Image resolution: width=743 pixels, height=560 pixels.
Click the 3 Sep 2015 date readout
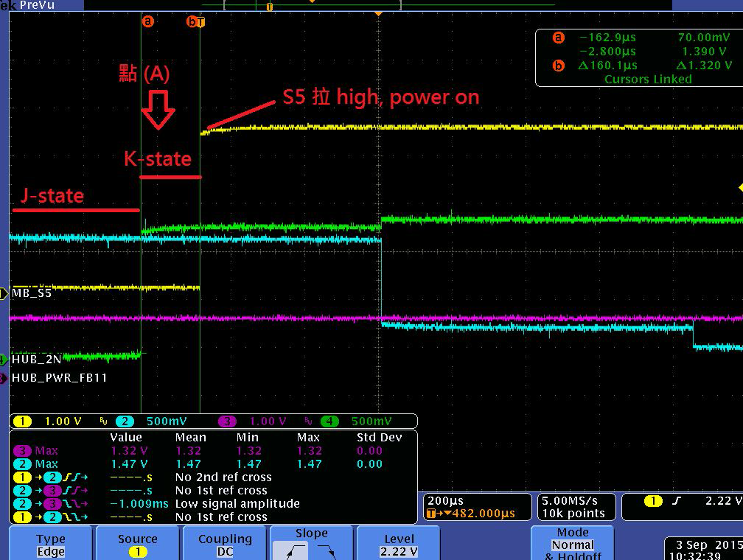tap(709, 545)
